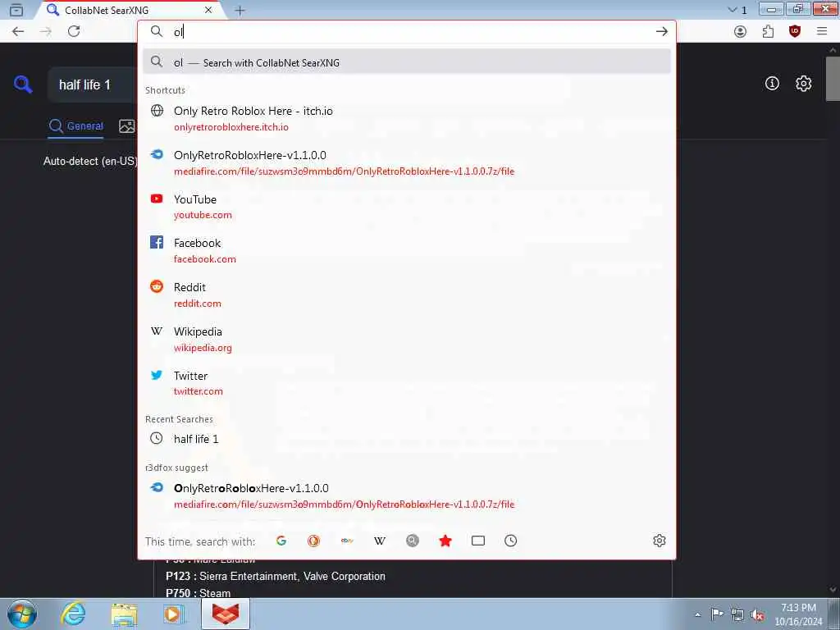The image size is (840, 630).
Task: Open the uBlock Origin extension icon
Action: tap(795, 32)
